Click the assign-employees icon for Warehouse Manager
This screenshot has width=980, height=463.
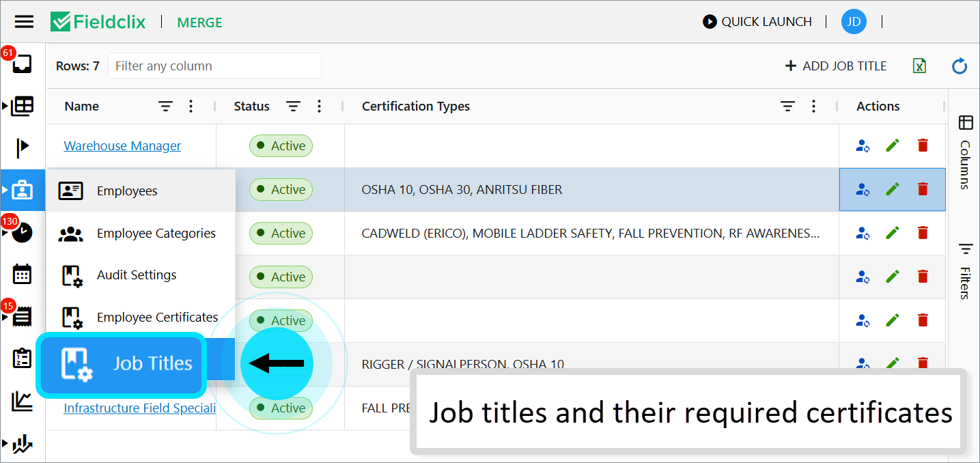coord(863,145)
